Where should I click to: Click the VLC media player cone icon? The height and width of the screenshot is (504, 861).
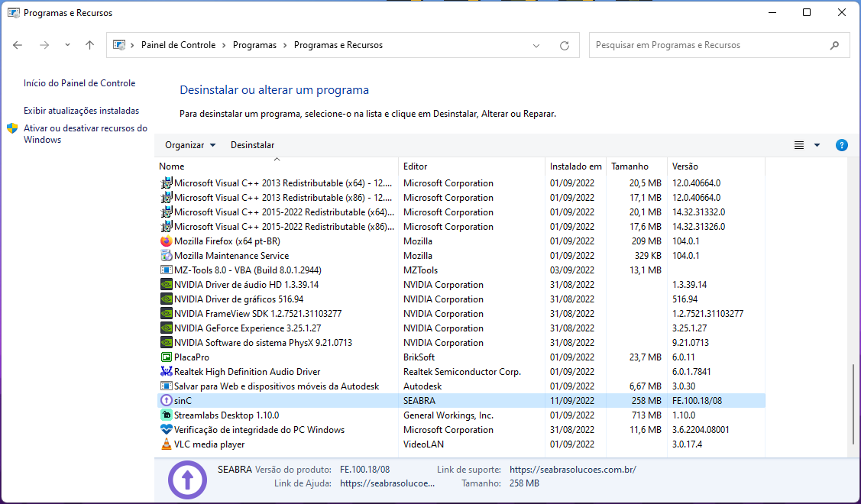coord(167,444)
